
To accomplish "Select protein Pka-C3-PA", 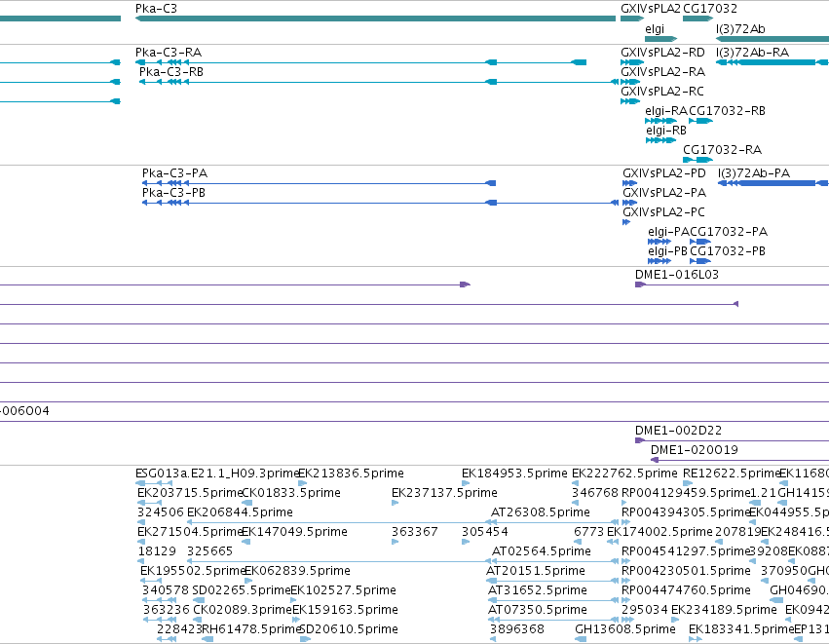I will coord(319,183).
